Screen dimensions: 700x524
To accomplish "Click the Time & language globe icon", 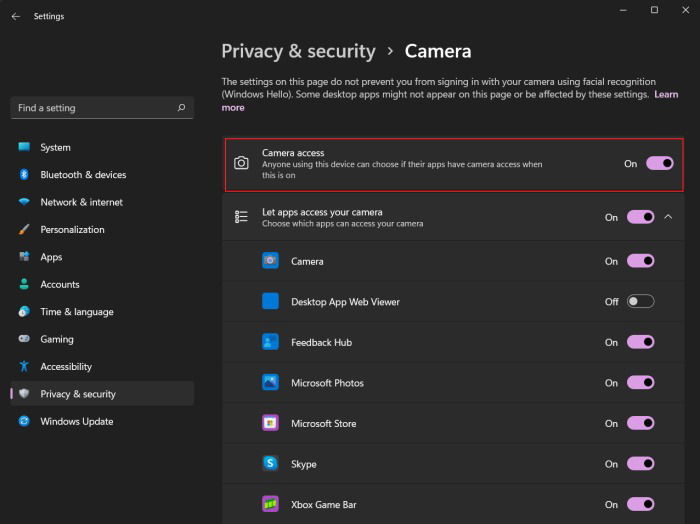I will [24, 312].
